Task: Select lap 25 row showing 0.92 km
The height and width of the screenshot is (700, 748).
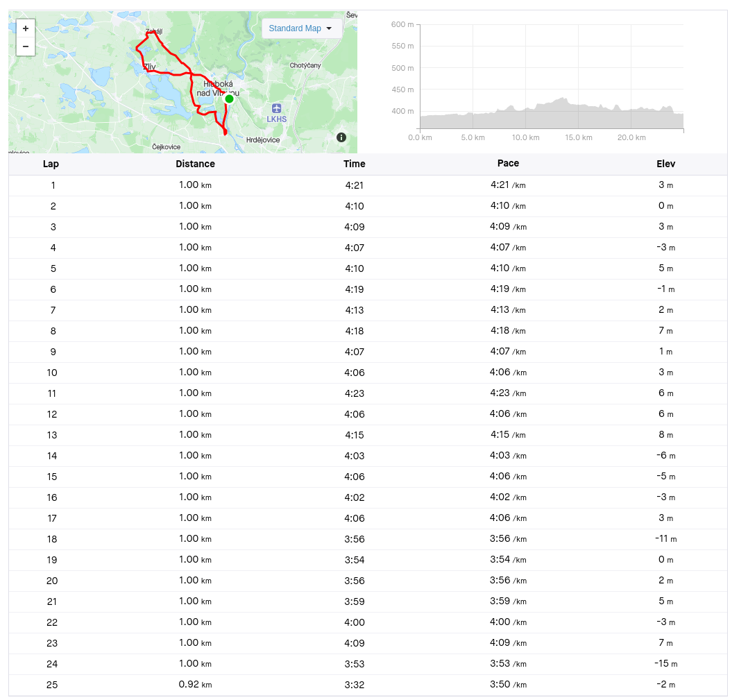Action: (368, 685)
